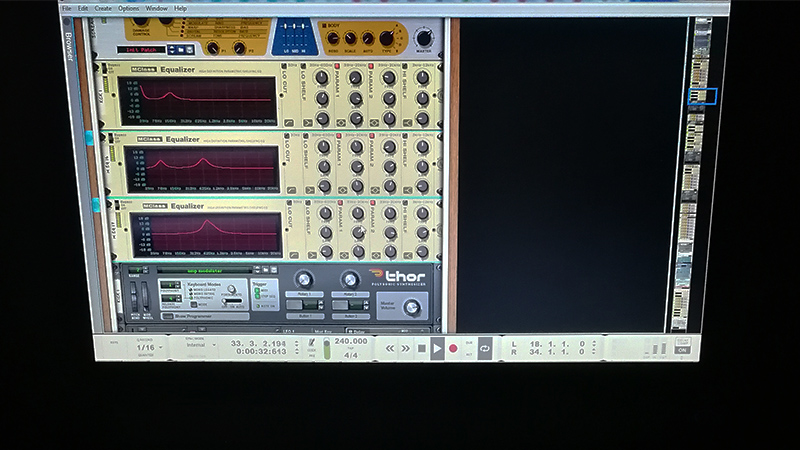Click the Play button in transport

pyautogui.click(x=437, y=347)
